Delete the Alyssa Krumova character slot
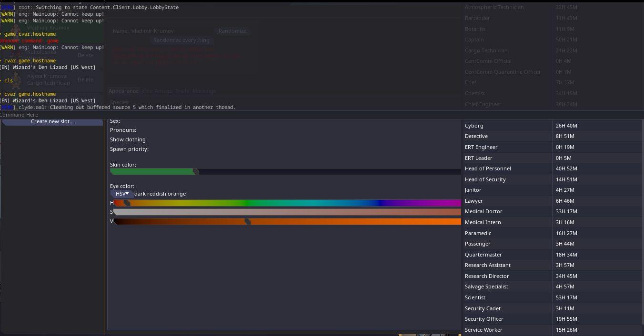 [x=86, y=79]
